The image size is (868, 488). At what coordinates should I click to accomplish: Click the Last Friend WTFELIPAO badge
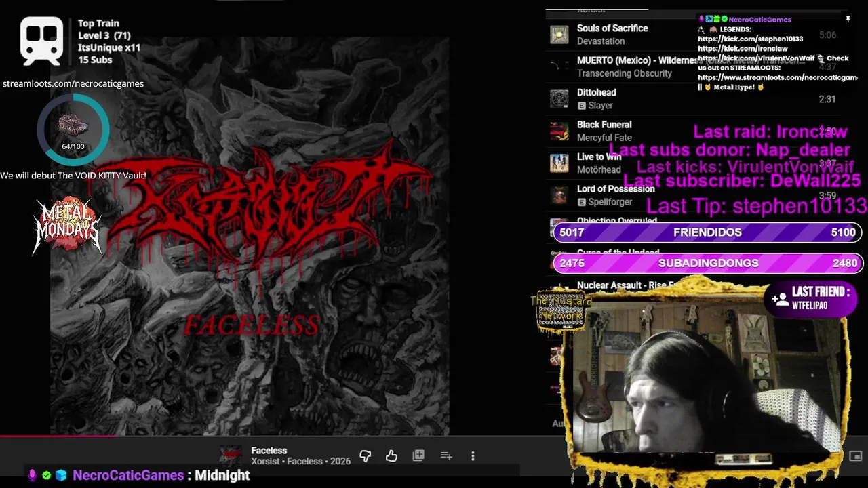811,298
